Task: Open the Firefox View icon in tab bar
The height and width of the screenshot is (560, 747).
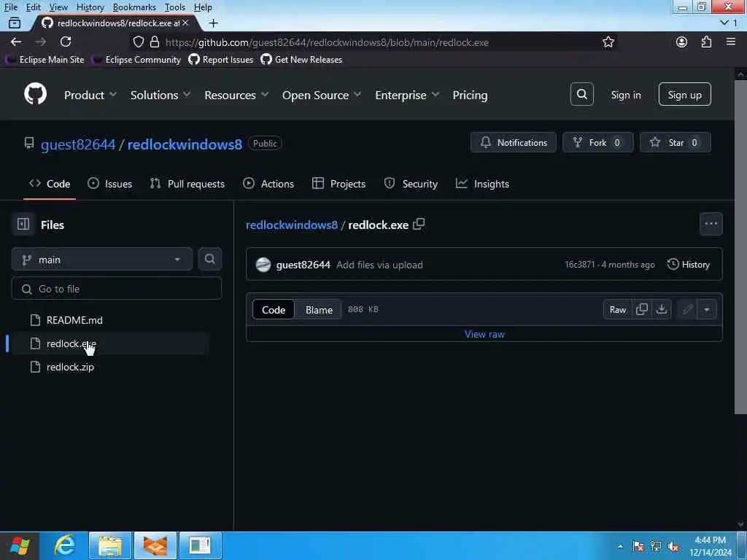Action: click(x=15, y=23)
